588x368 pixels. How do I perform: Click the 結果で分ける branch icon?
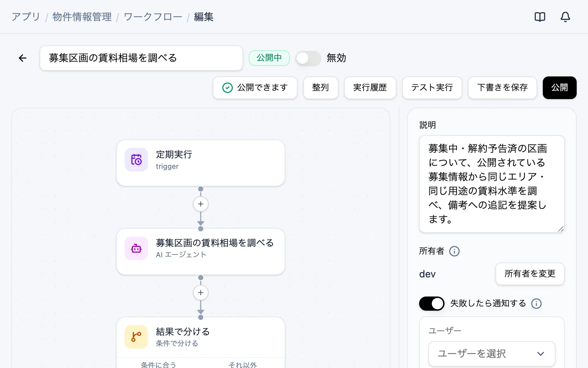coord(136,337)
